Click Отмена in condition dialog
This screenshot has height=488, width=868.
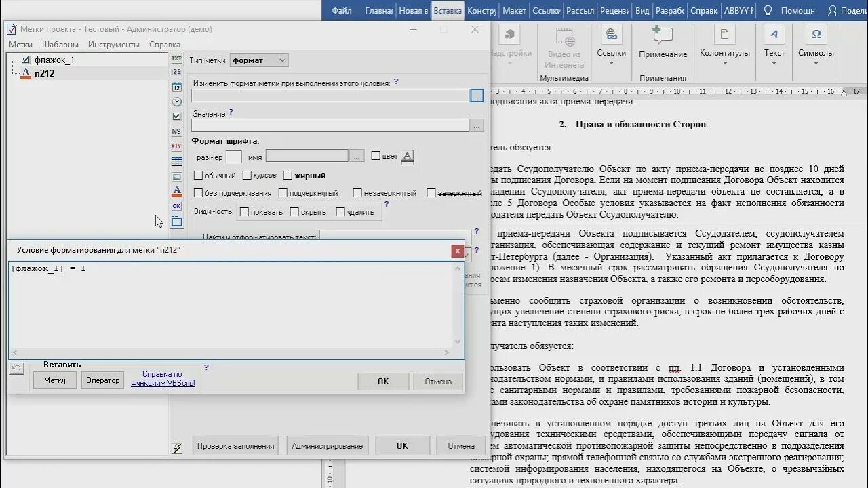(x=438, y=382)
